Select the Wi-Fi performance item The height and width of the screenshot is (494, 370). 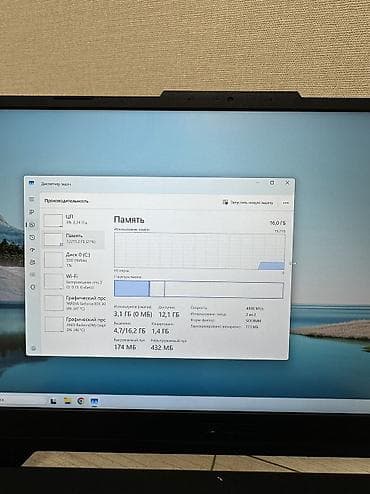pos(74,281)
